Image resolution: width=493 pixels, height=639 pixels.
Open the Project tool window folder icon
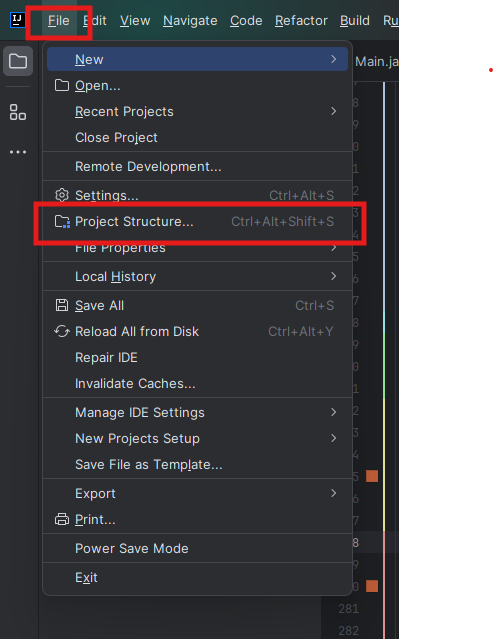pyautogui.click(x=18, y=61)
